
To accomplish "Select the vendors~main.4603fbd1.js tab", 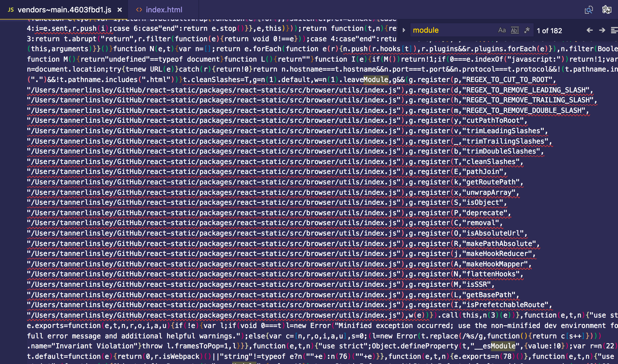I will tap(64, 10).
